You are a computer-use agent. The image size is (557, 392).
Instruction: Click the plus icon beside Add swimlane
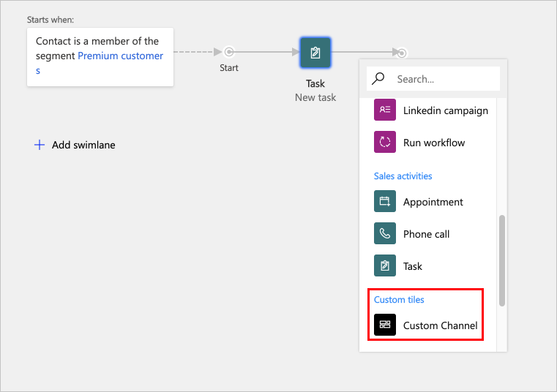(40, 145)
